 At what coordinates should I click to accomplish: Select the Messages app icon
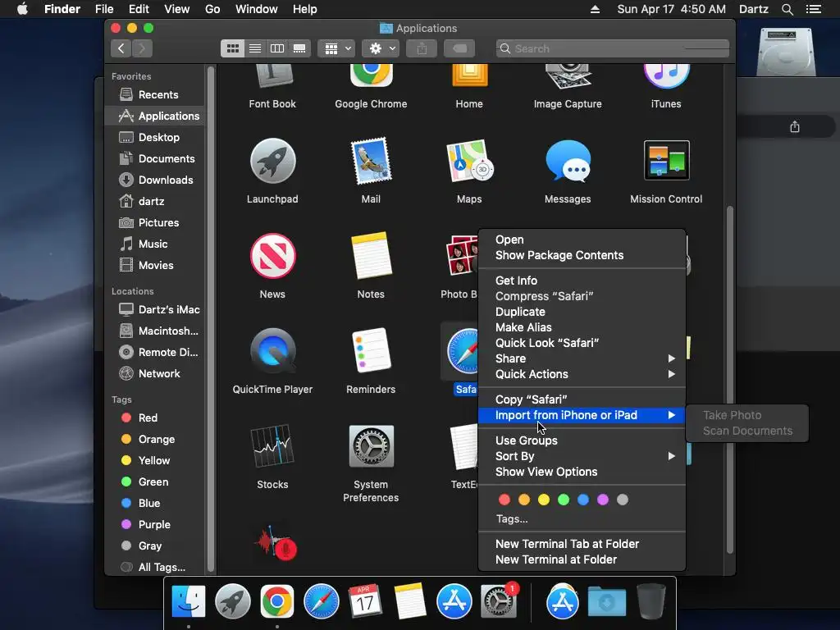[x=568, y=161]
